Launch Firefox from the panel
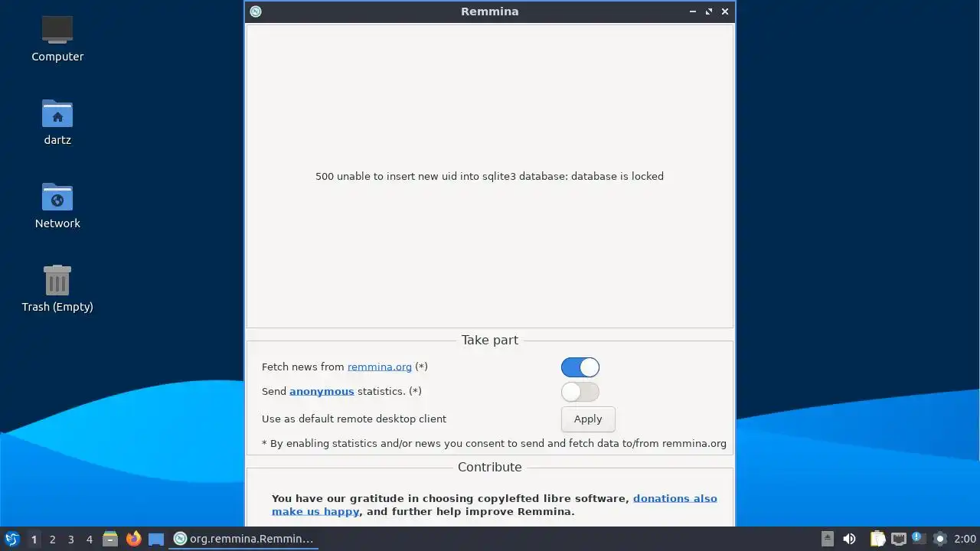 pyautogui.click(x=133, y=539)
